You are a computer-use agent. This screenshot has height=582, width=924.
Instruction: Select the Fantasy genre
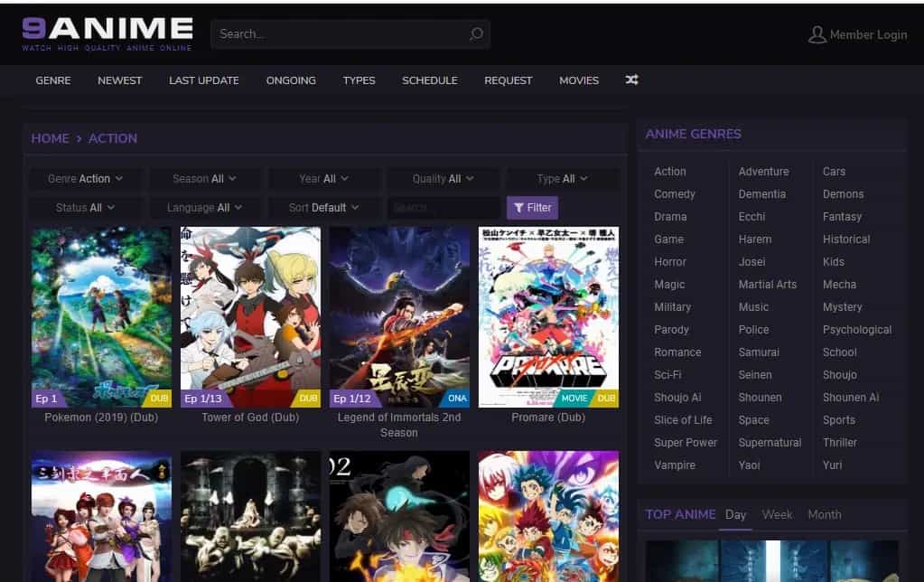842,216
